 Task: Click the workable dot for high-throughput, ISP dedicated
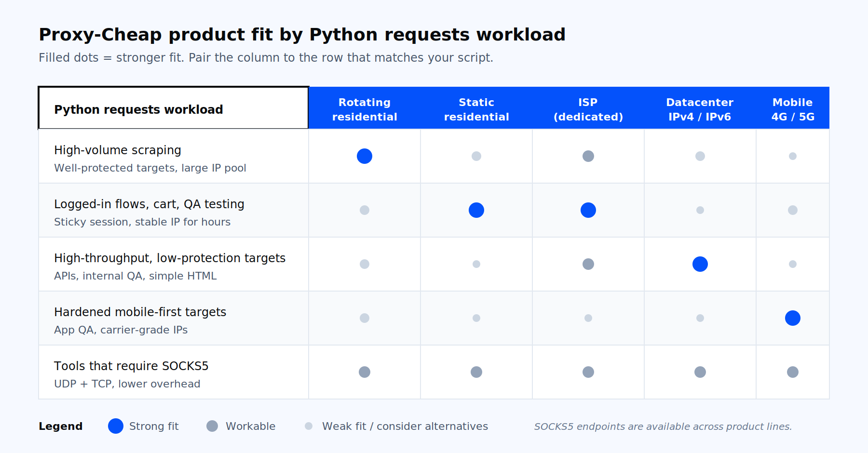pyautogui.click(x=588, y=264)
